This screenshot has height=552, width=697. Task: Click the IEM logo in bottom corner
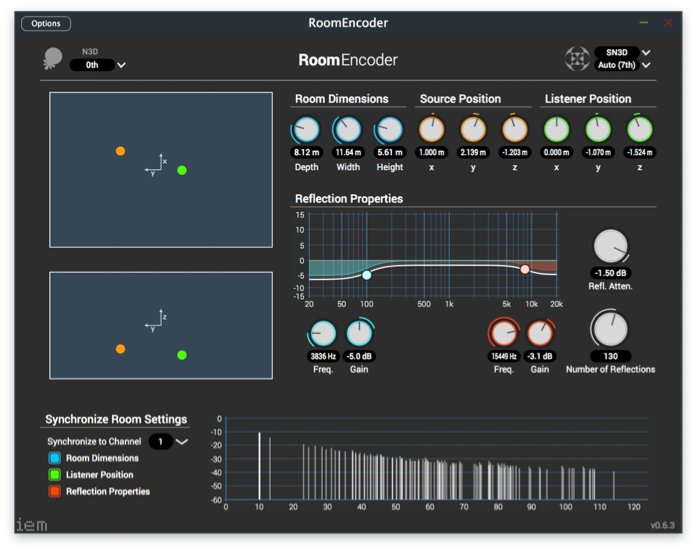[x=31, y=525]
